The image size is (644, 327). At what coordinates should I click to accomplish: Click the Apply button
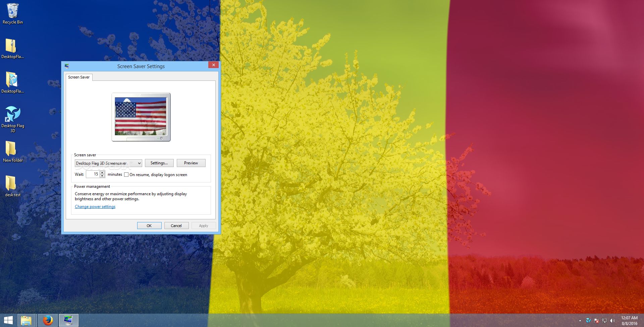click(204, 226)
